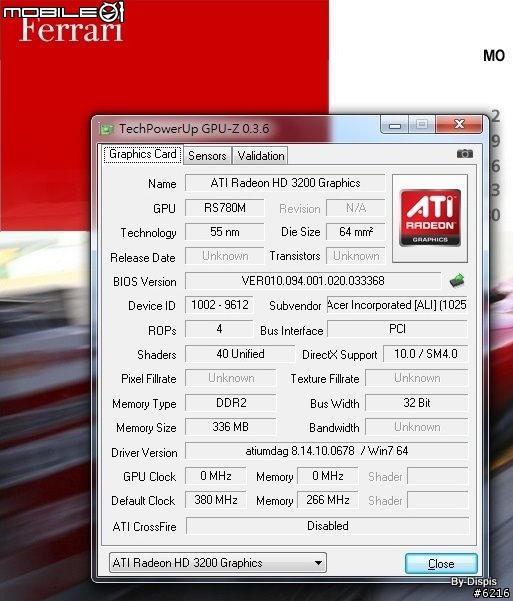Close GPU-Z with the red X button
This screenshot has height=601, width=513.
tap(459, 124)
